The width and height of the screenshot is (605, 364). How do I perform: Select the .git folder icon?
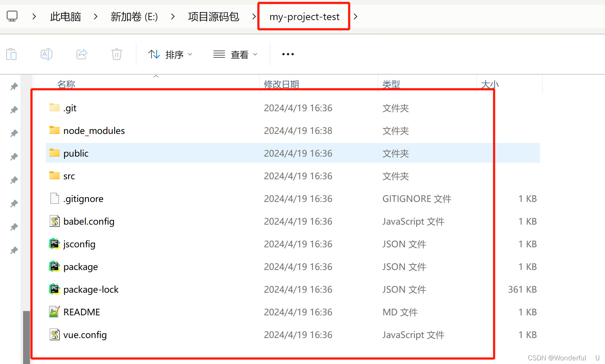click(55, 107)
